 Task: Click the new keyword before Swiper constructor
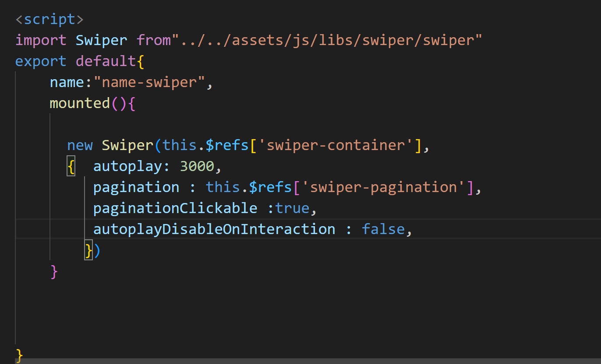pos(80,145)
